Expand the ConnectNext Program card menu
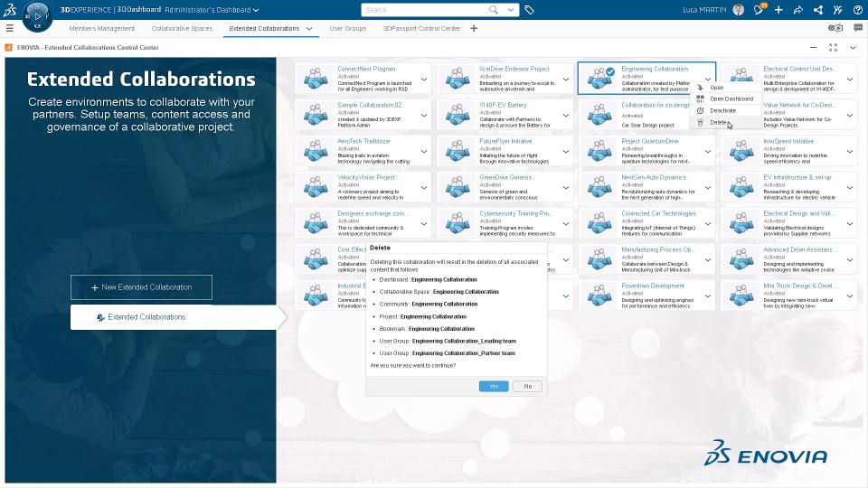This screenshot has width=868, height=488. pyautogui.click(x=424, y=80)
